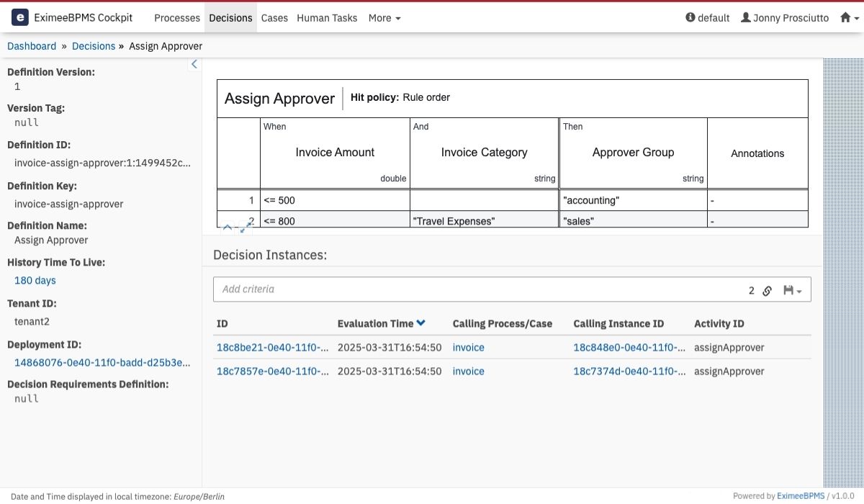Expand the More menu
Viewport: 864px width, 504px height.
click(x=384, y=18)
